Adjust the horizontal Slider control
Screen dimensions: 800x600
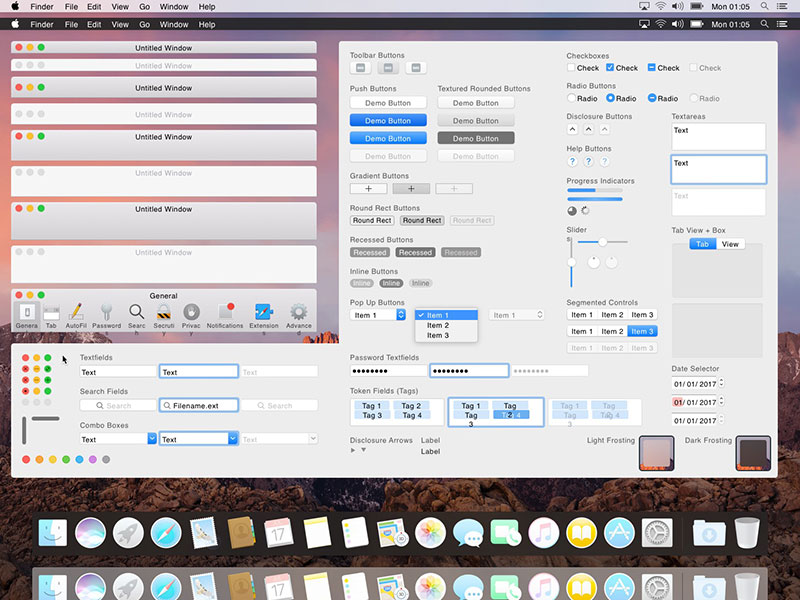(604, 241)
